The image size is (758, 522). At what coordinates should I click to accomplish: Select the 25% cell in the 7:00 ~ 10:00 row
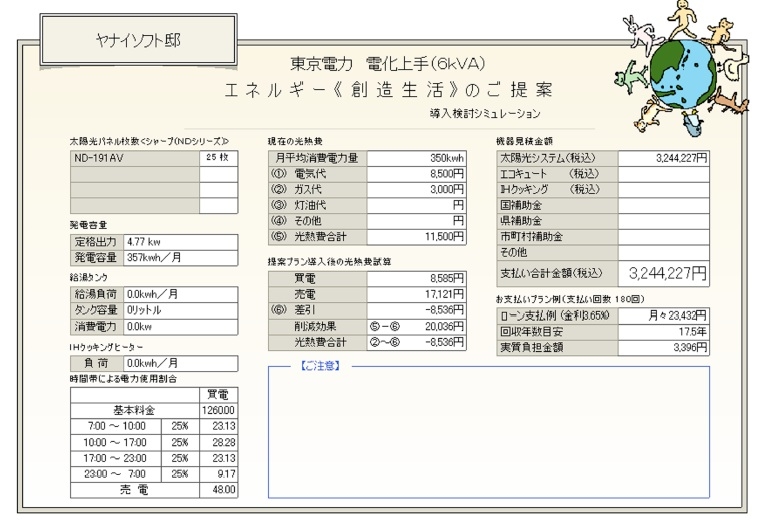pos(180,426)
